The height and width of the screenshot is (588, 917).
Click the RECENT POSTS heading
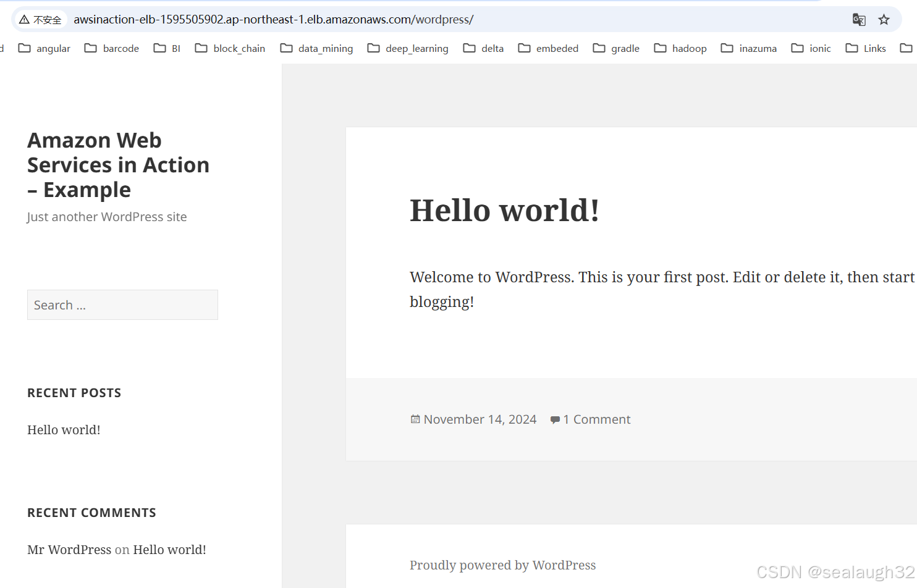pyautogui.click(x=74, y=393)
